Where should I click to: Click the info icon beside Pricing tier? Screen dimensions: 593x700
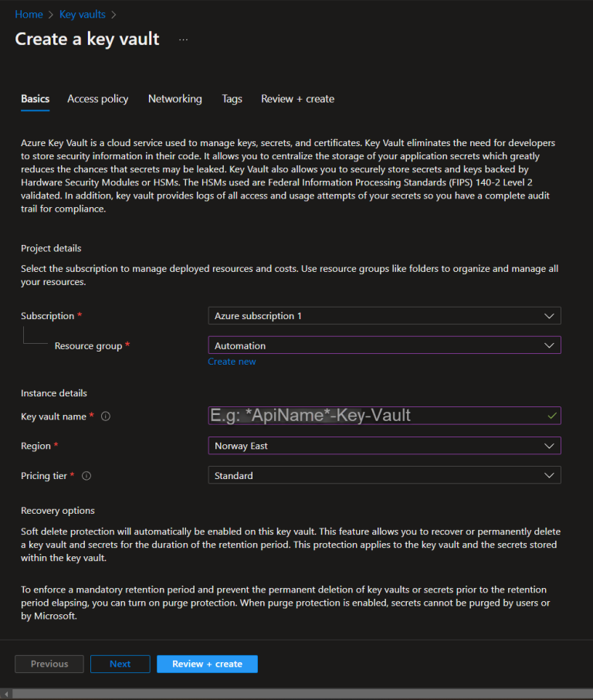(x=86, y=475)
